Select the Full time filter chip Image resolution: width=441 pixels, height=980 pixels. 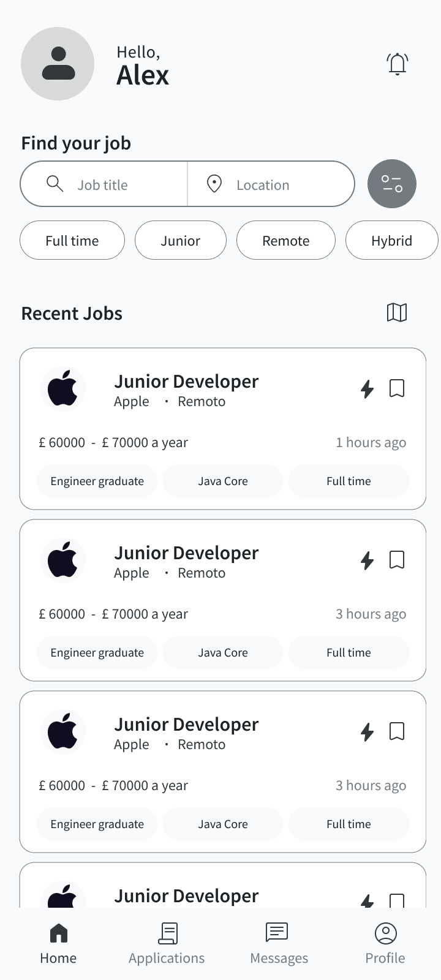[x=72, y=241]
